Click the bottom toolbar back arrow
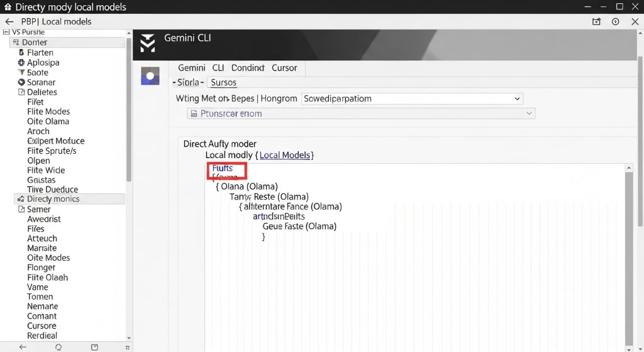Screen dimensions: 644x352 pos(23,347)
